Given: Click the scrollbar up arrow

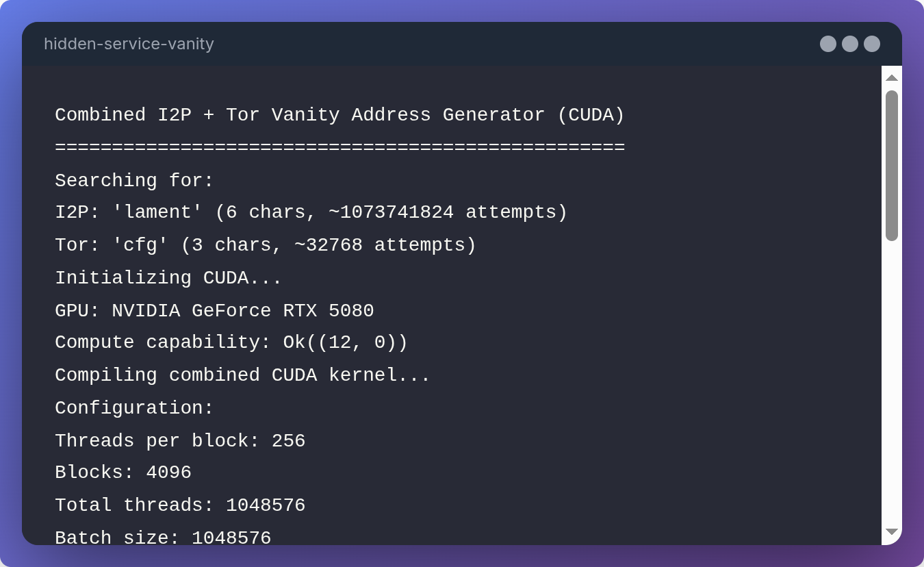Looking at the screenshot, I should [x=891, y=78].
